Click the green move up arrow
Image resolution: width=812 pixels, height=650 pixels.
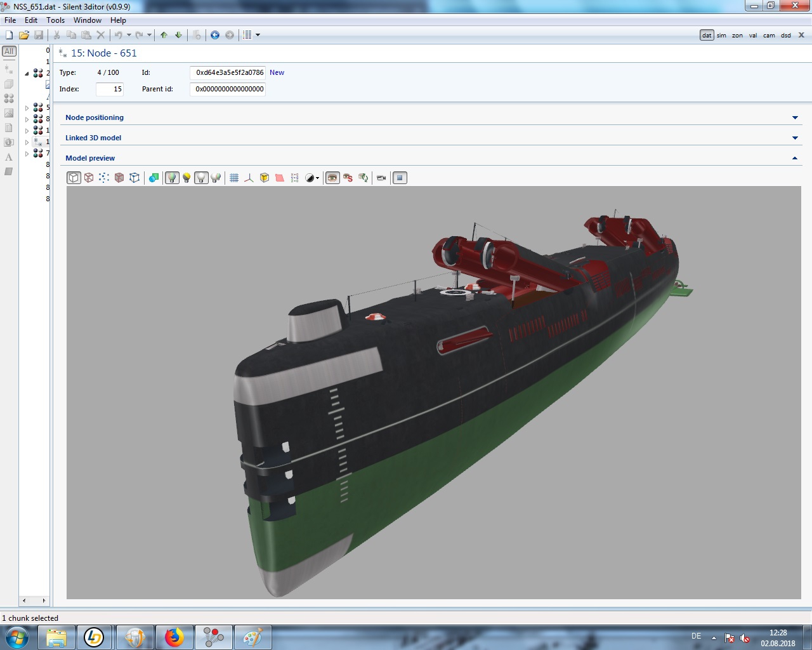pyautogui.click(x=164, y=35)
